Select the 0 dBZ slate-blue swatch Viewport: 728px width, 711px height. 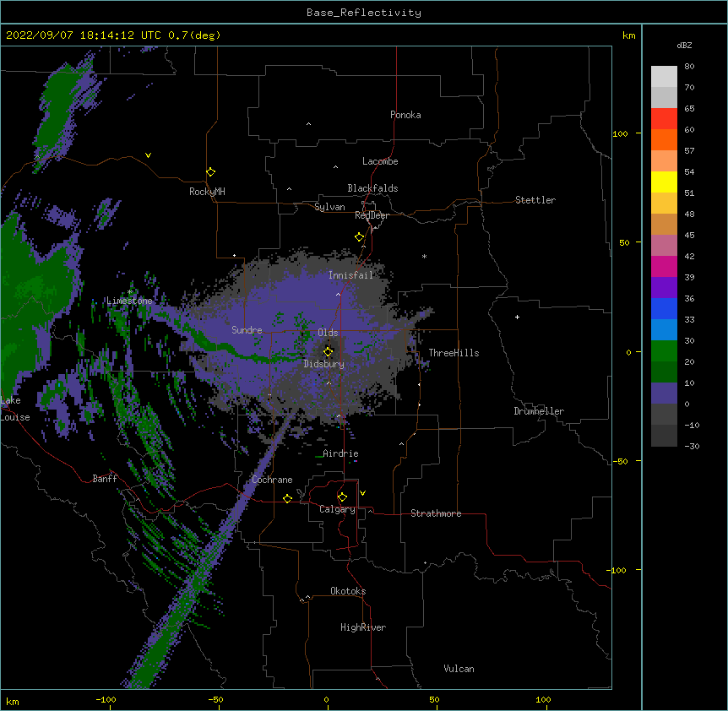coord(664,393)
